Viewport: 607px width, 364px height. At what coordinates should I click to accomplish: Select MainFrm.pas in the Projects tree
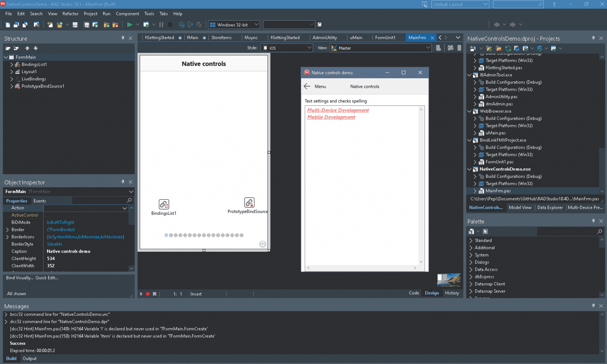[x=498, y=191]
